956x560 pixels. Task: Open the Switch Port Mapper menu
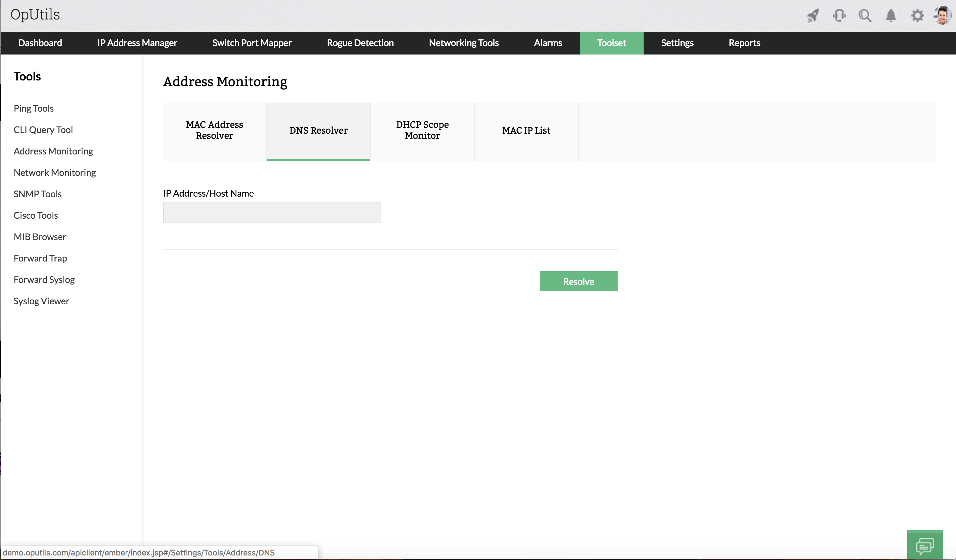(x=252, y=43)
